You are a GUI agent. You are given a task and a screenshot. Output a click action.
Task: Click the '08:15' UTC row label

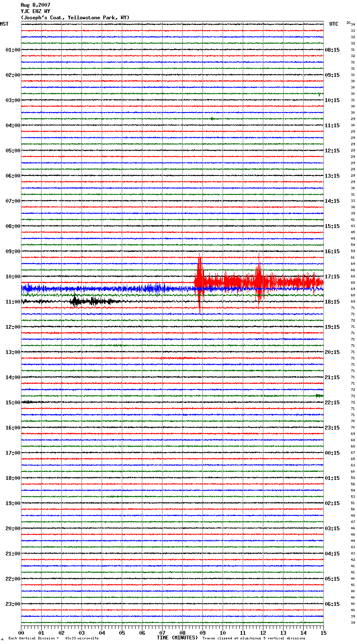click(332, 50)
